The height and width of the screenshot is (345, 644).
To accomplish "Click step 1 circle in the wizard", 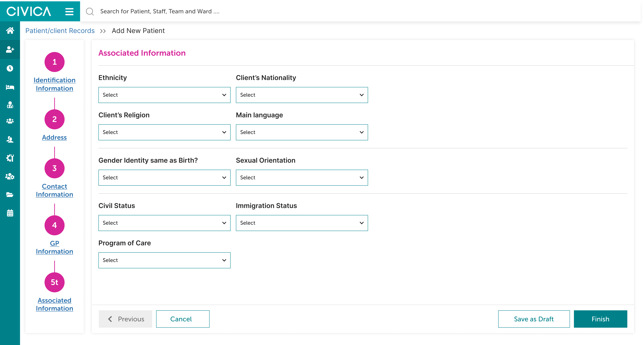I will click(x=54, y=62).
